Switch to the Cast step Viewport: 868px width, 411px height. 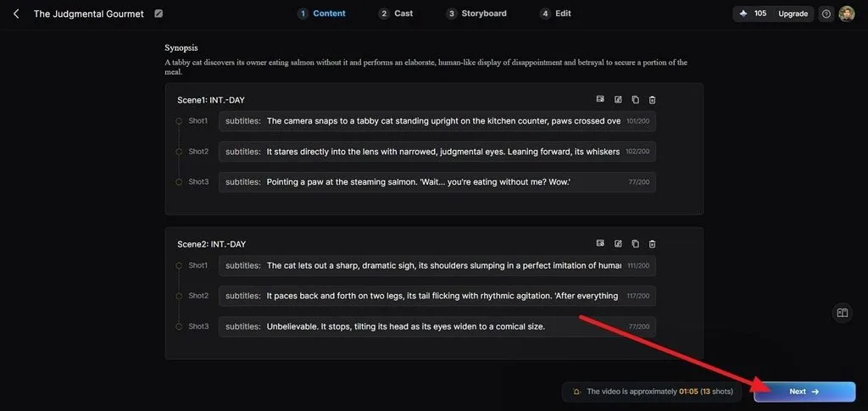(396, 14)
